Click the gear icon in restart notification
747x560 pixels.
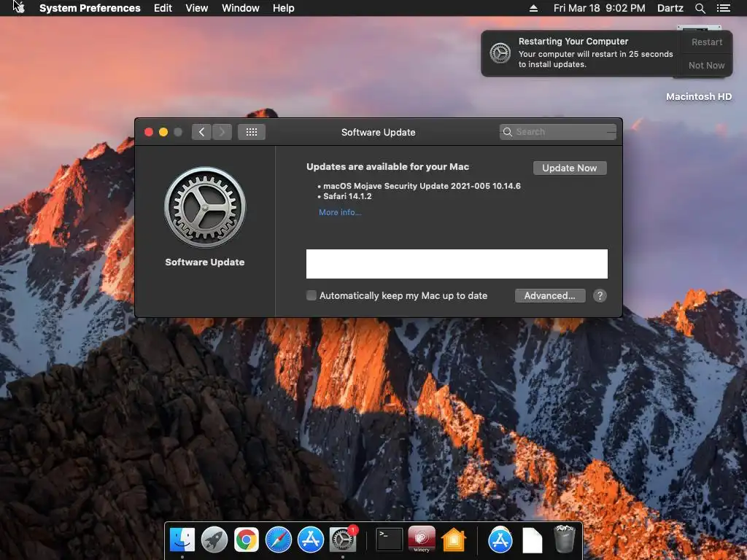coord(500,52)
